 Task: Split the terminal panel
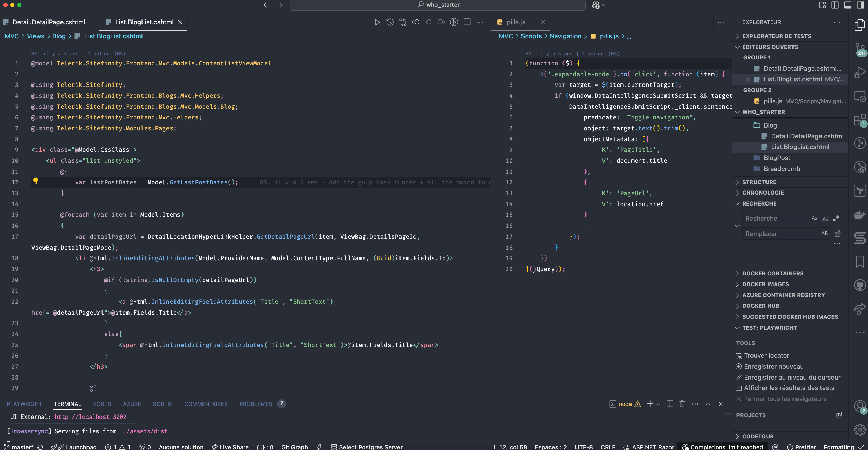pyautogui.click(x=670, y=404)
